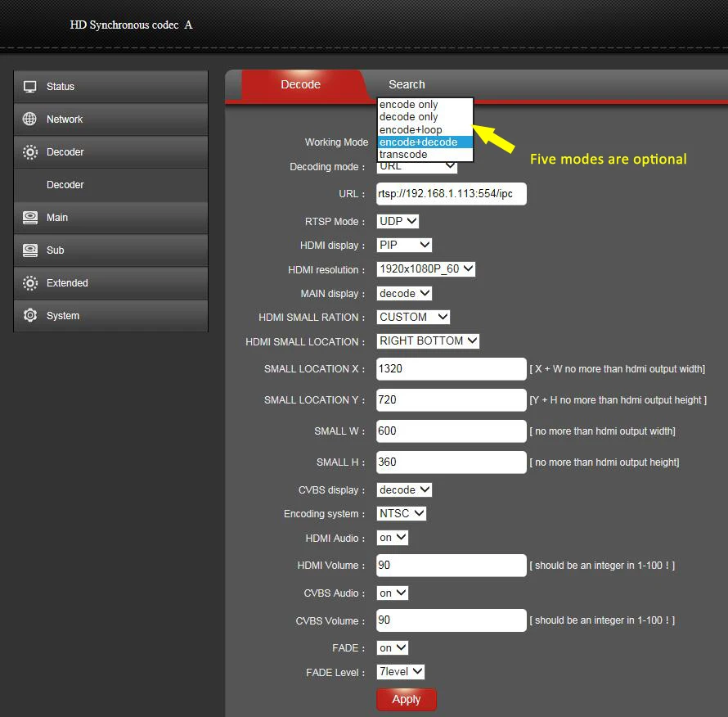Focus the SMALL H input showing 360
The height and width of the screenshot is (717, 728).
click(x=452, y=462)
